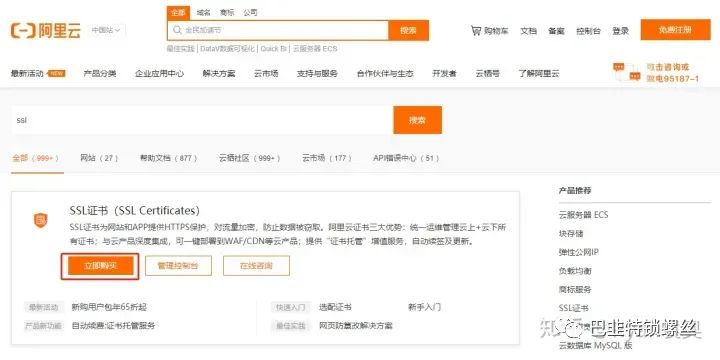Click the magnifier icon in top search box
This screenshot has width=720, height=360.
pos(177,30)
